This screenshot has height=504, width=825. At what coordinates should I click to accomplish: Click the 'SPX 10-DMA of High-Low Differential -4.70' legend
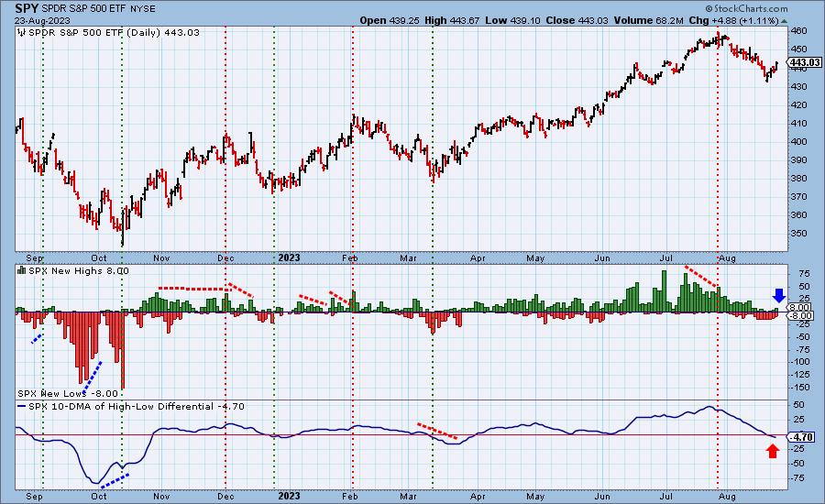point(137,406)
